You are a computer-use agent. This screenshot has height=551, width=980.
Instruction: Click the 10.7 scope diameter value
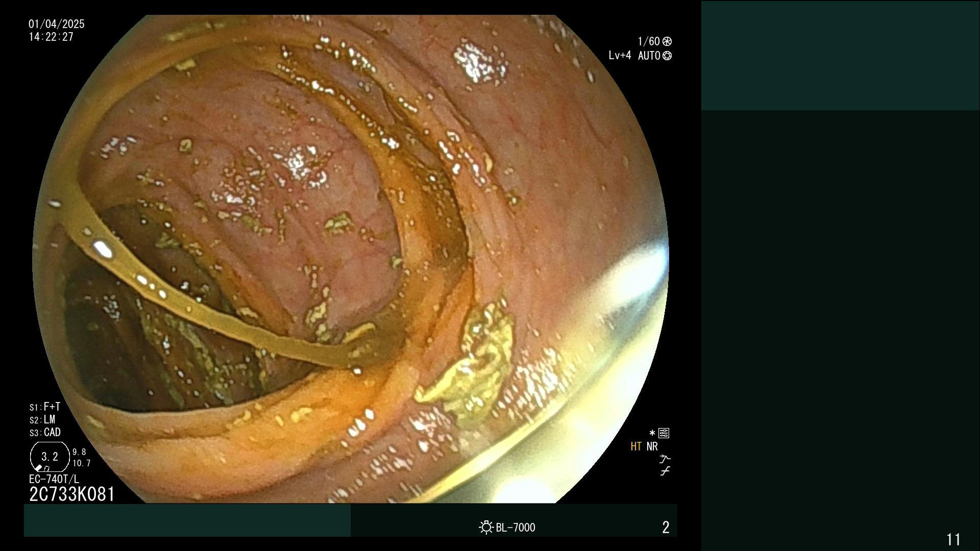point(82,463)
